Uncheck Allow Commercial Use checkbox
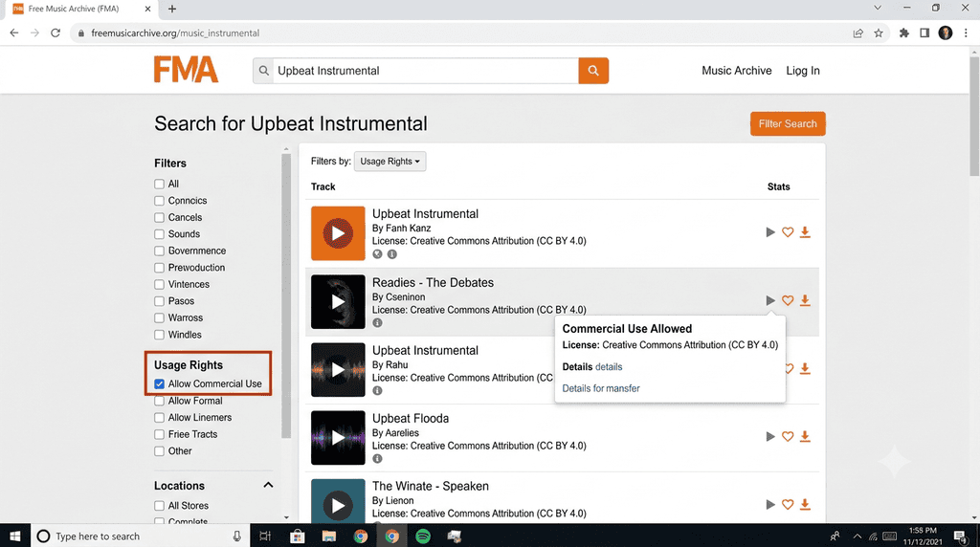 (160, 384)
